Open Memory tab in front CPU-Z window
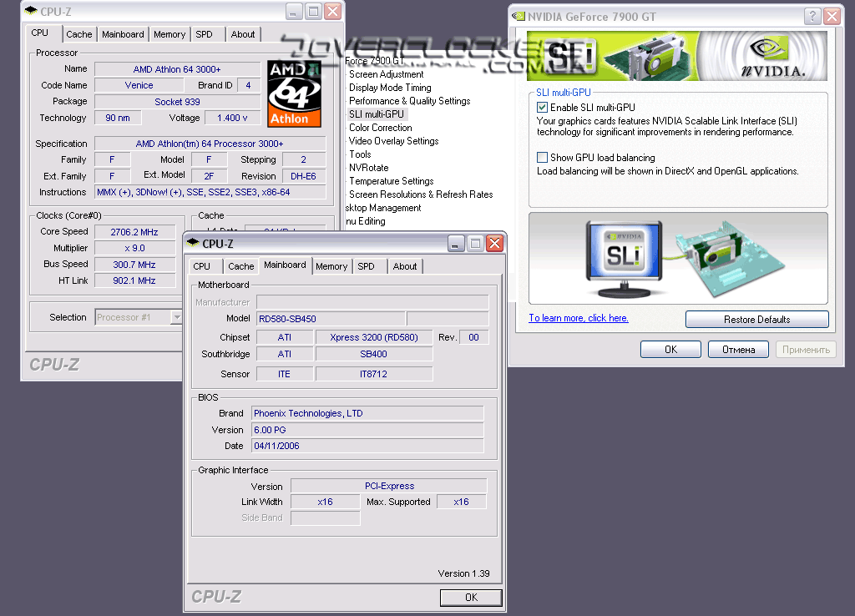 [331, 266]
